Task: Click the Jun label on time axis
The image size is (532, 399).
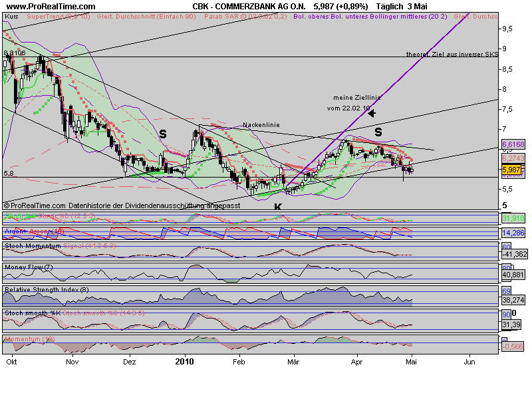Action: (469, 362)
